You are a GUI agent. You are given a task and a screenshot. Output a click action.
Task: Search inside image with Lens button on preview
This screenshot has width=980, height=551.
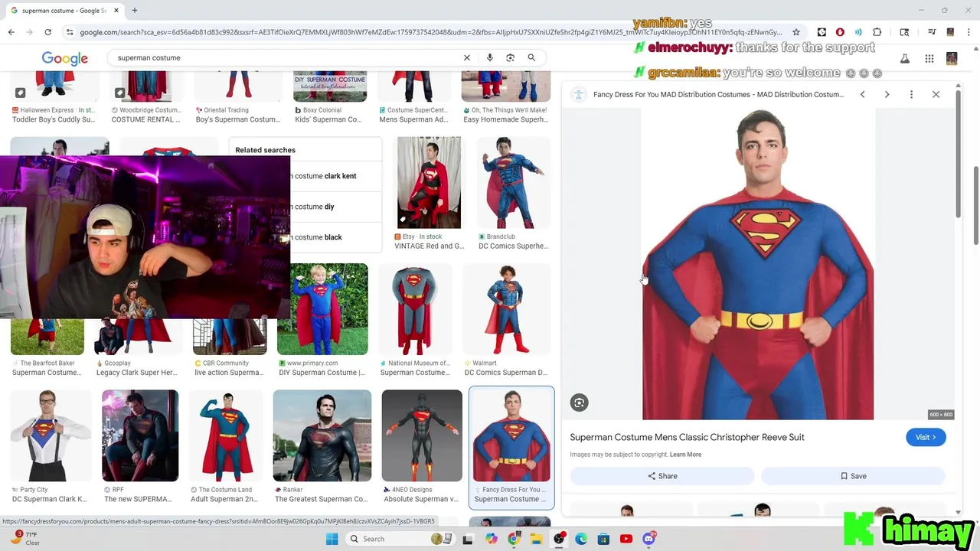[580, 403]
